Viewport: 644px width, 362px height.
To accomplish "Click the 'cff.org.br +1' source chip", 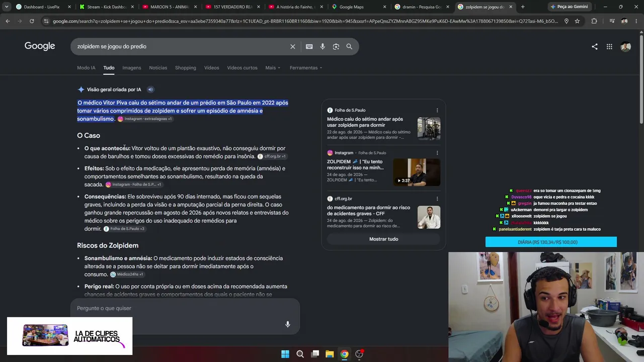I will [272, 156].
